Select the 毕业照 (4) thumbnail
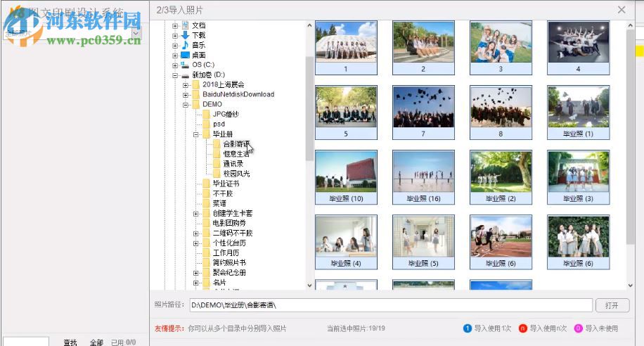The height and width of the screenshot is (346, 644). (x=346, y=242)
